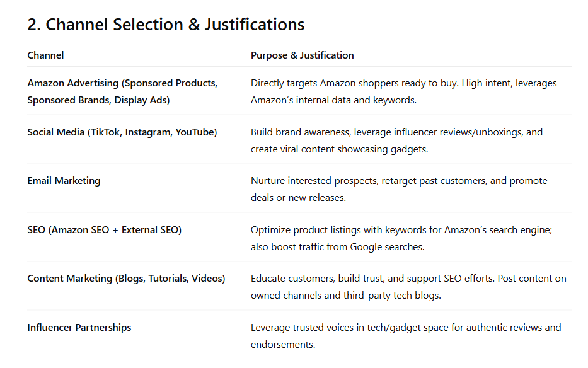This screenshot has width=588, height=368.
Task: Click the Social Media channel cell
Action: click(122, 132)
